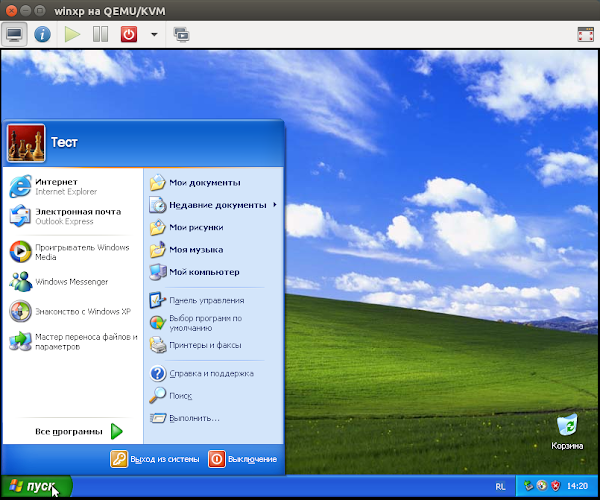Open Мои документы folder

(x=214, y=182)
